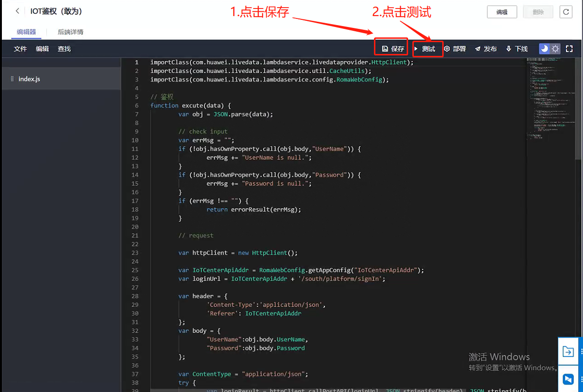Click the drag handle beside index.js
583x392 pixels.
click(12, 79)
